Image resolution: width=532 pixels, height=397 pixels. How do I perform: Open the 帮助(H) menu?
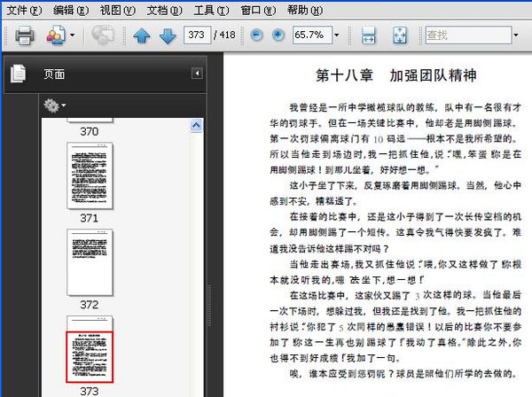click(305, 11)
